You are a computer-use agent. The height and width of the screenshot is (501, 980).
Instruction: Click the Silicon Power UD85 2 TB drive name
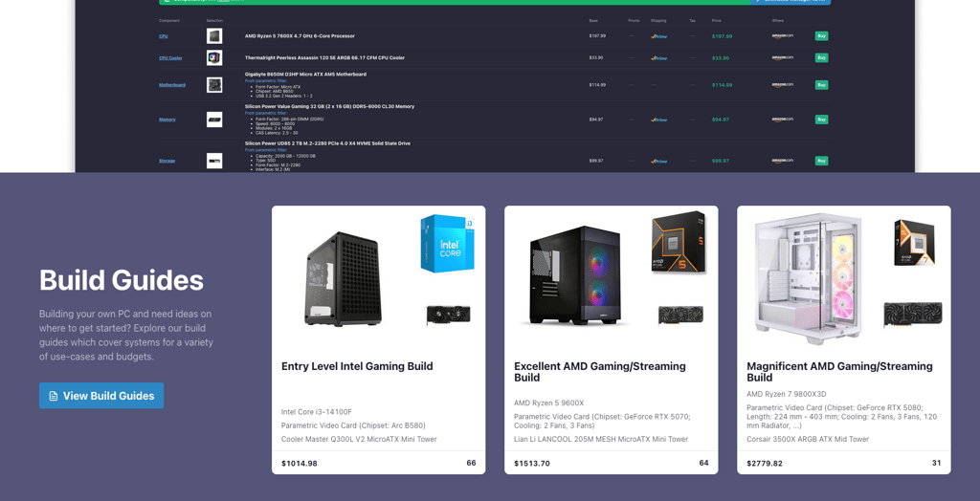point(327,143)
